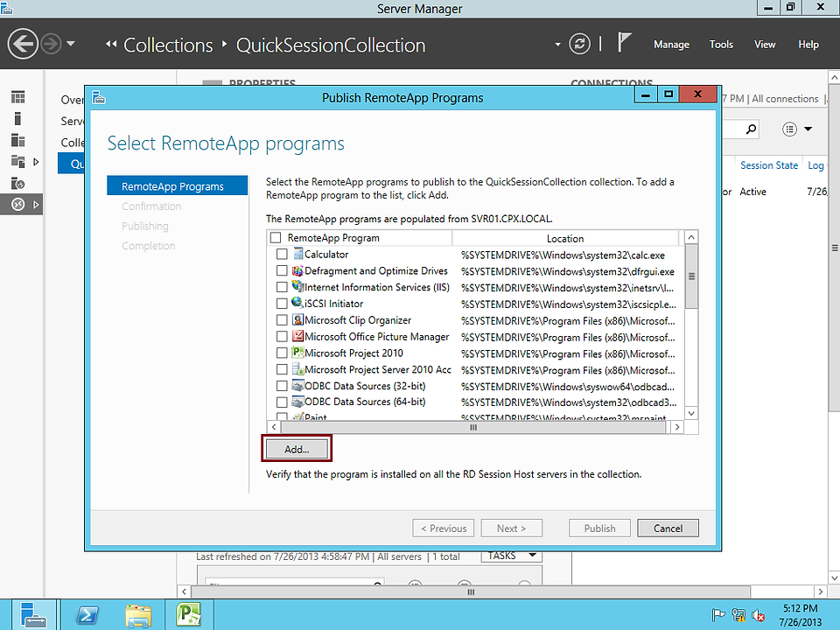Check Microsoft Project Server 2010 Acc checkbox

282,369
